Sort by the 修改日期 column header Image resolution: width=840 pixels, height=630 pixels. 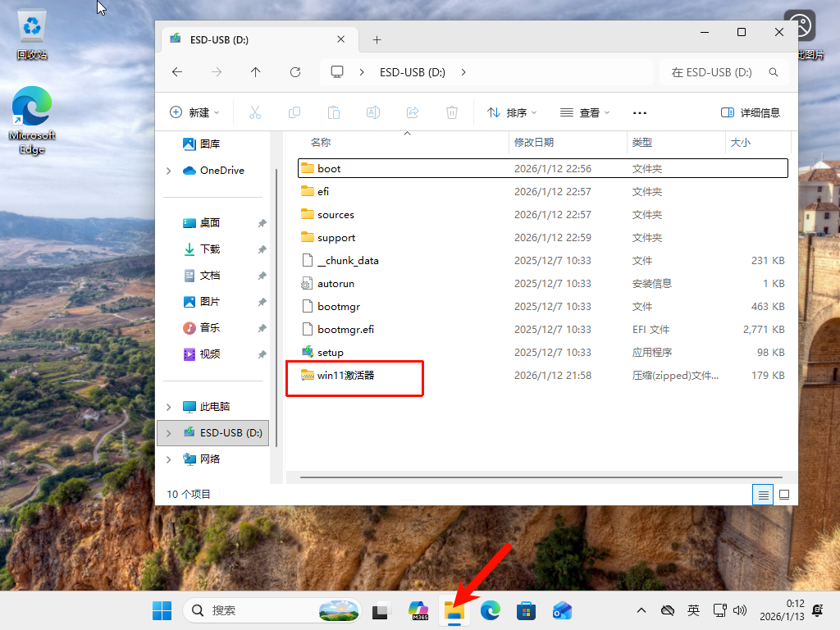pyautogui.click(x=534, y=142)
